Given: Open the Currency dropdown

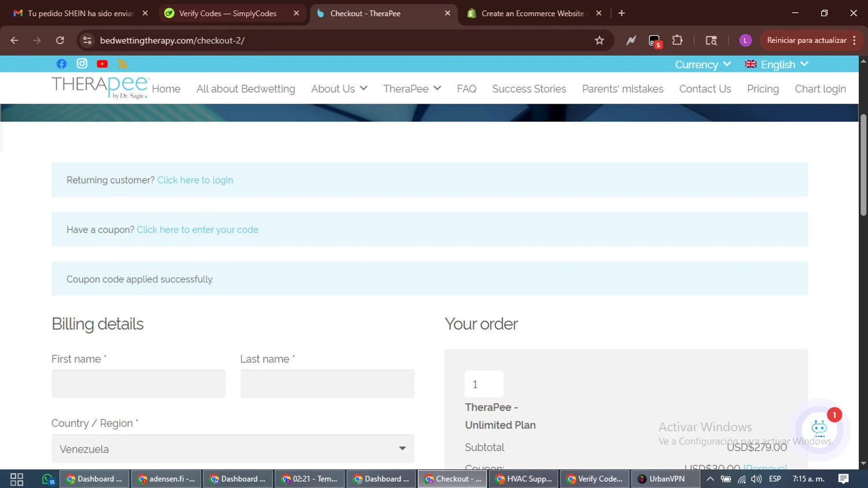Looking at the screenshot, I should click(x=703, y=64).
